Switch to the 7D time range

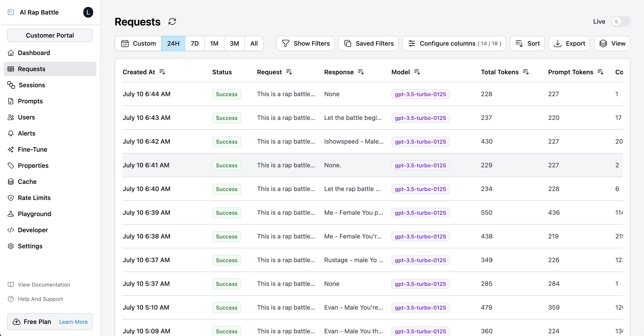click(x=195, y=43)
